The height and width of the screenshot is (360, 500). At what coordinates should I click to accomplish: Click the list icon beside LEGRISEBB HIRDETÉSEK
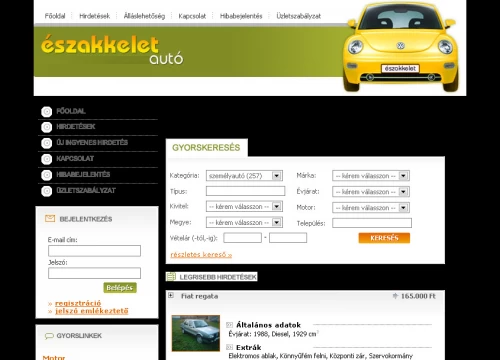click(171, 277)
